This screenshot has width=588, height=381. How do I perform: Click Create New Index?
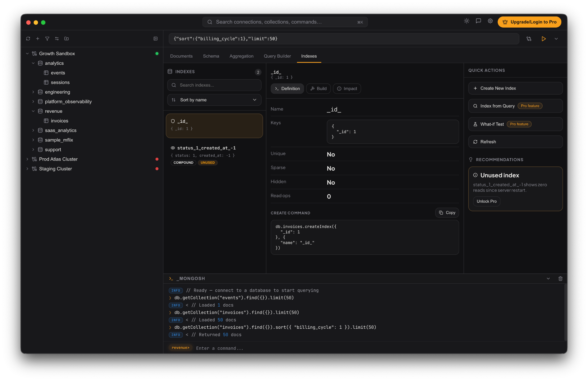point(515,88)
